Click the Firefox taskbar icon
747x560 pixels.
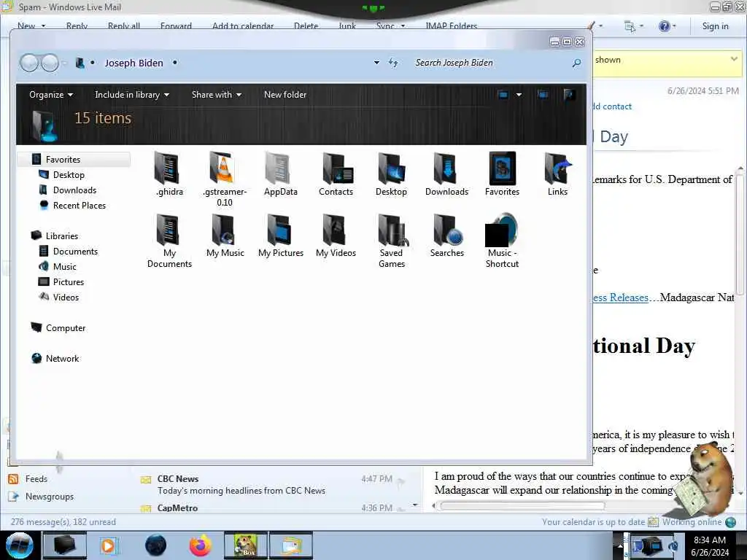200,545
